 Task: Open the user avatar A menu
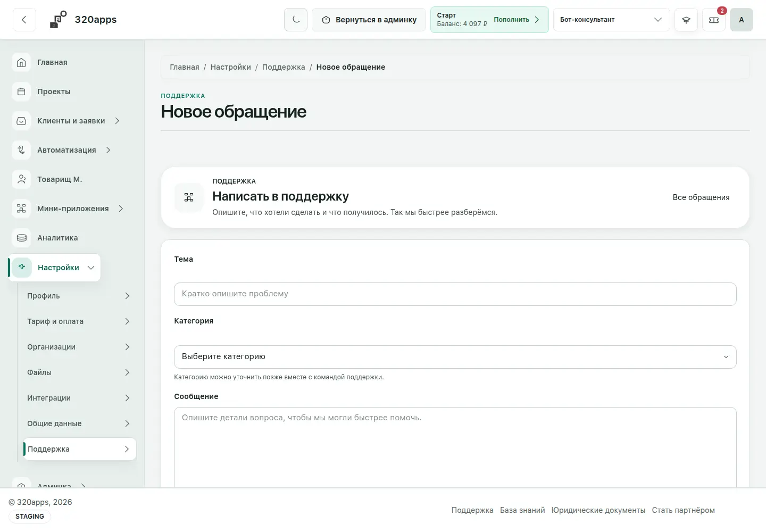(742, 20)
